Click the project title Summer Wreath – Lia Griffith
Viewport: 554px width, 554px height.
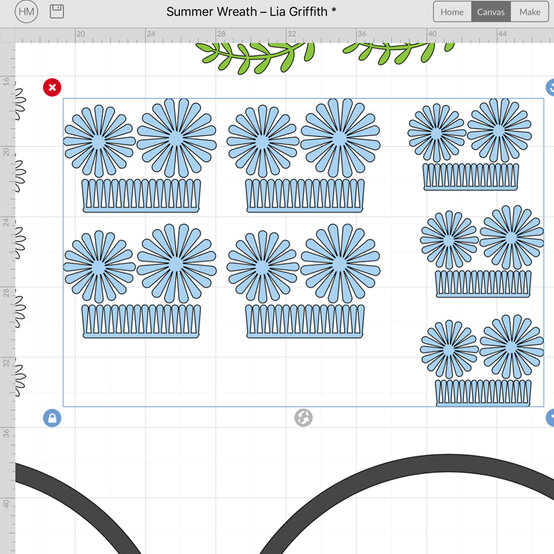[x=251, y=12]
